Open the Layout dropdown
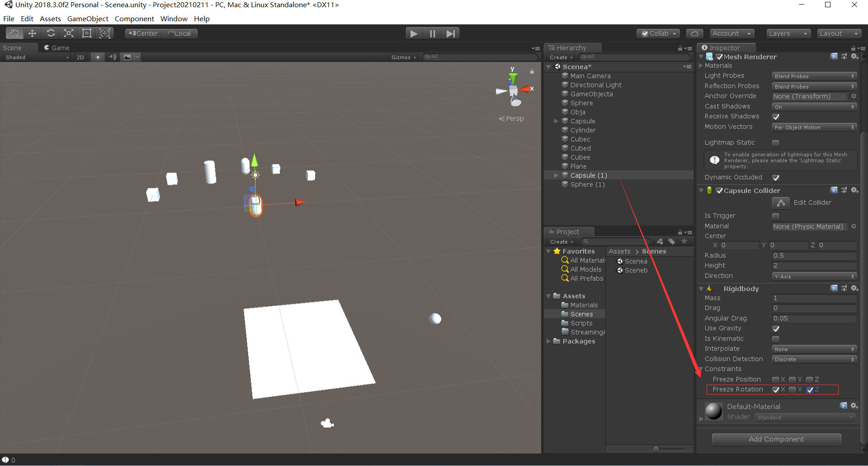This screenshot has height=466, width=868. pyautogui.click(x=839, y=33)
